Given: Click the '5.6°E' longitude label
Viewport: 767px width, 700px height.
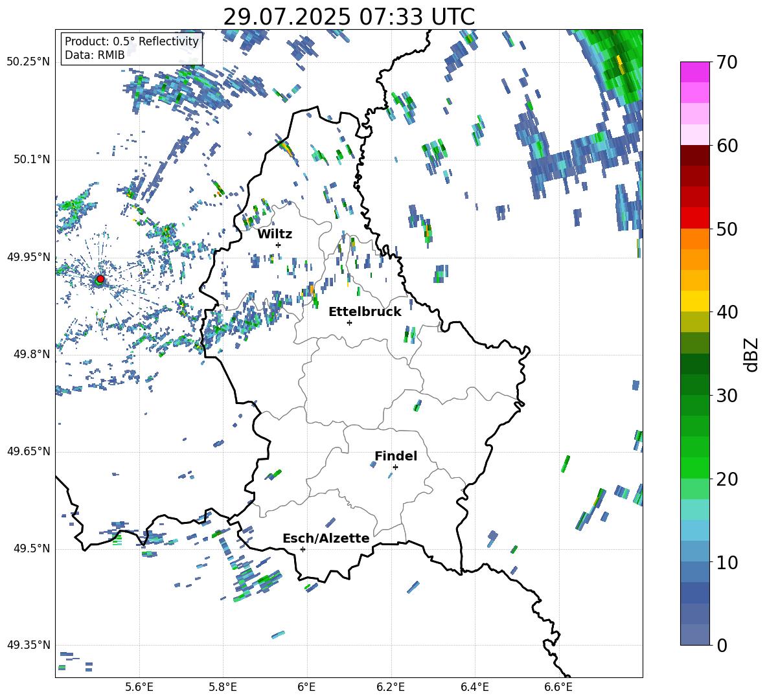Looking at the screenshot, I should [x=139, y=687].
